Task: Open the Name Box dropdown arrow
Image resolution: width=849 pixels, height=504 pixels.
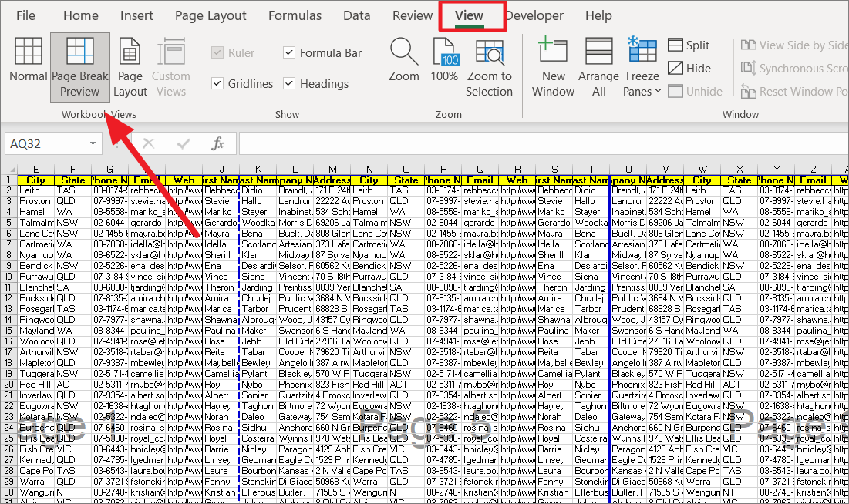Action: tap(93, 143)
